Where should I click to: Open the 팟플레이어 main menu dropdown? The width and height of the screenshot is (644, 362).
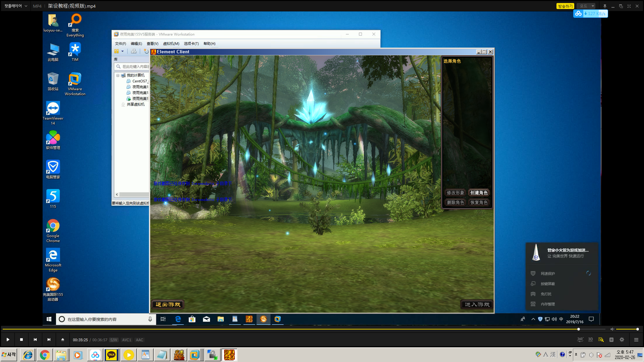point(16,6)
